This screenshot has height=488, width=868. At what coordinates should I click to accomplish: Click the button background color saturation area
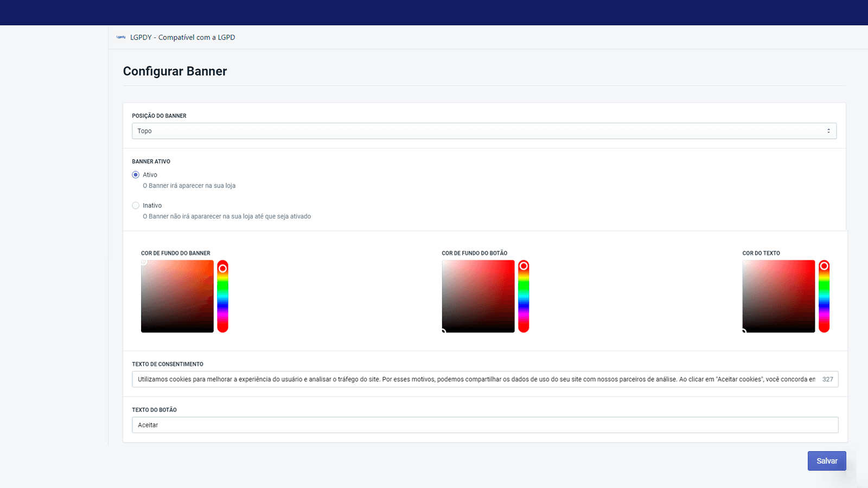click(x=478, y=296)
